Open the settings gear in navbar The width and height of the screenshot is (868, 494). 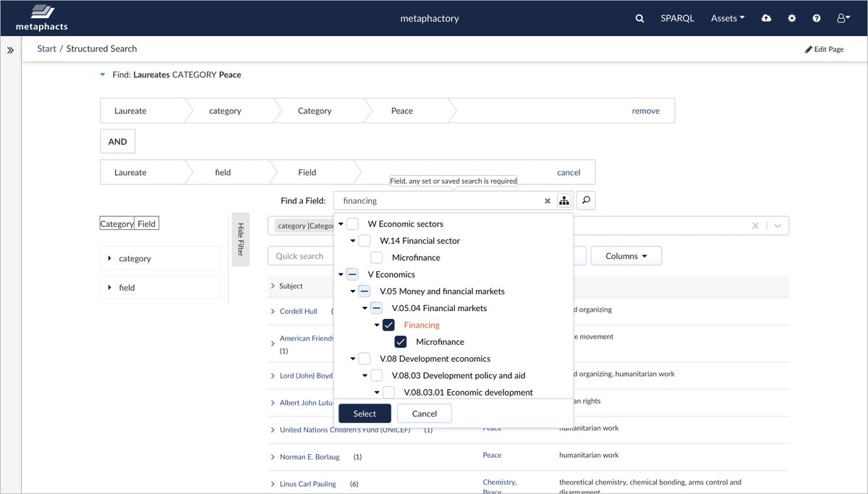tap(792, 18)
